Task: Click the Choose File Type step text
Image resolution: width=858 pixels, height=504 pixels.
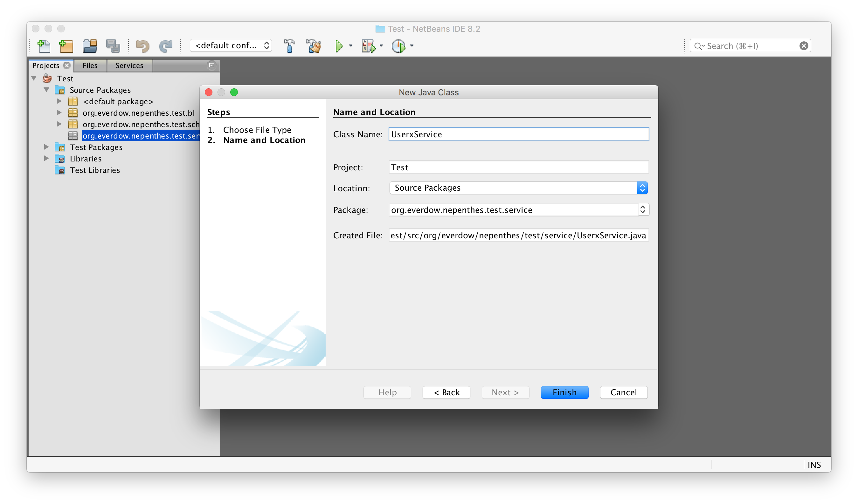Action: click(257, 130)
